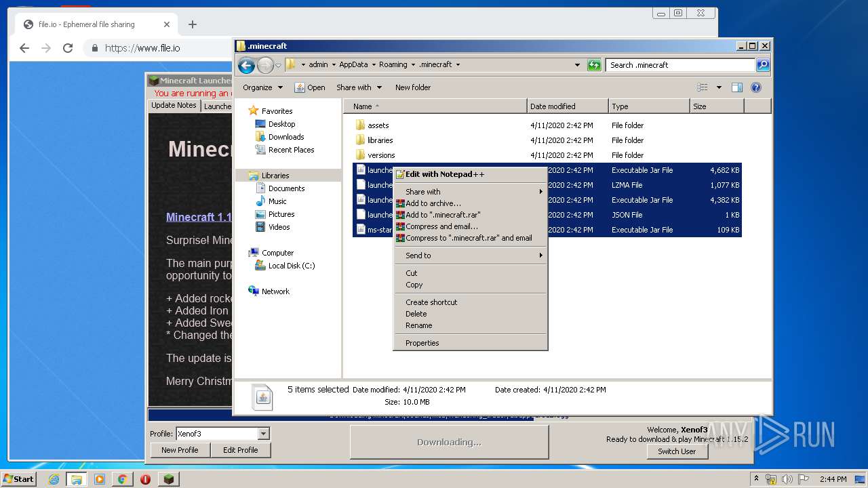Click the Search .minecraft input field
This screenshot has height=488, width=868.
point(680,65)
